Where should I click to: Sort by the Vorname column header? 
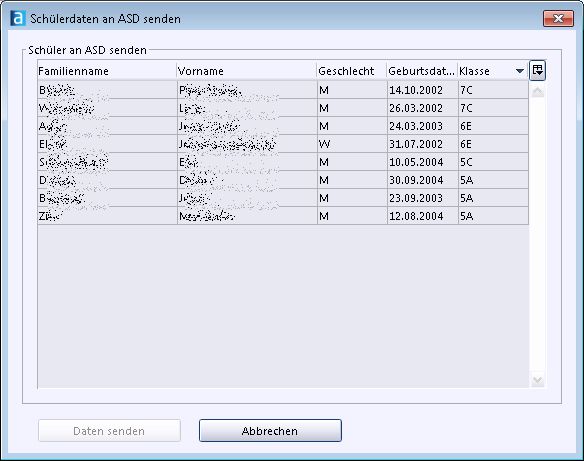(247, 71)
